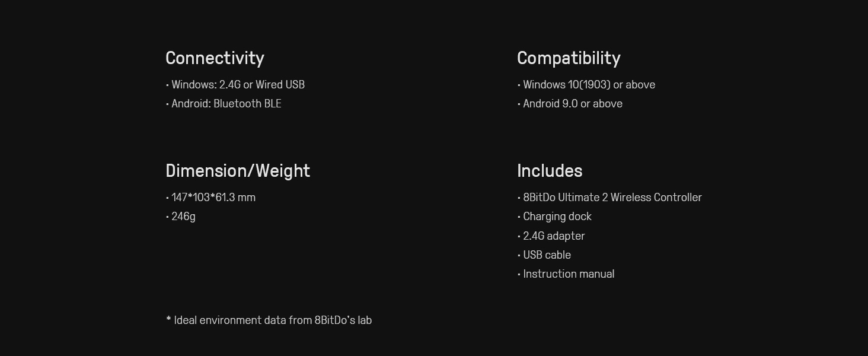This screenshot has height=356, width=868.
Task: Click the Charging dock list item
Action: coord(557,217)
